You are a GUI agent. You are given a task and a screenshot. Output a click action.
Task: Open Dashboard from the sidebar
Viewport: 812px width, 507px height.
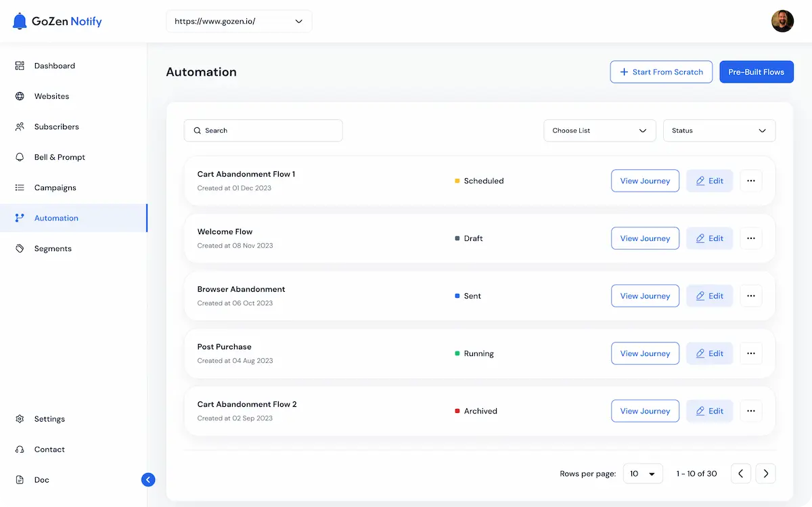click(54, 66)
